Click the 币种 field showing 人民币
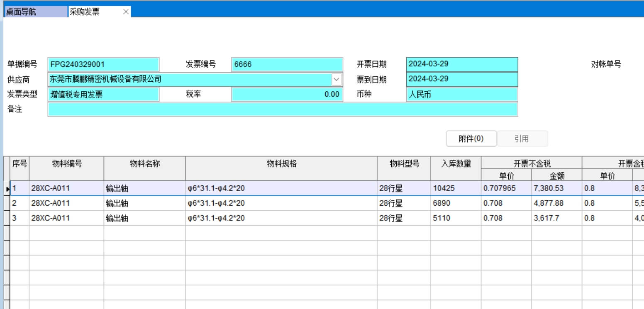 [x=462, y=95]
